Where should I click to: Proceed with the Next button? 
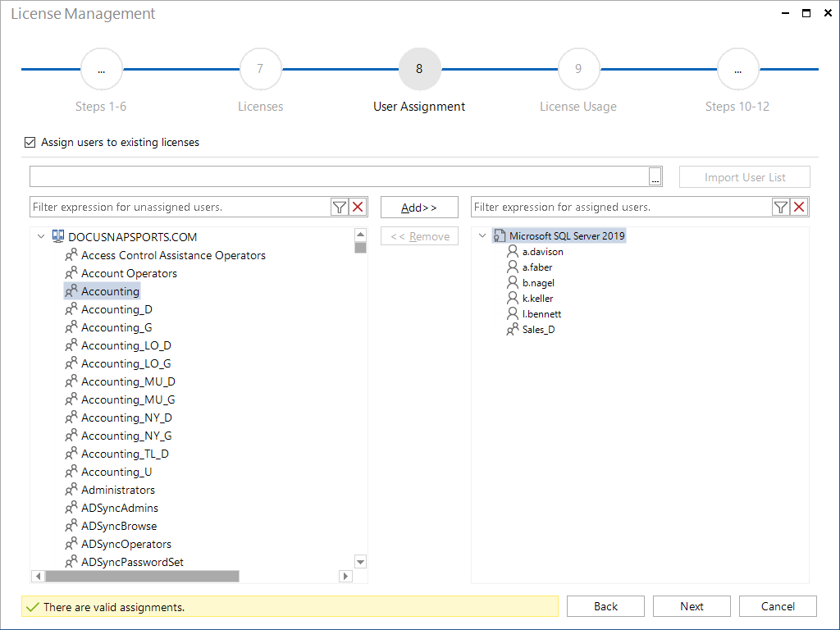coord(692,606)
